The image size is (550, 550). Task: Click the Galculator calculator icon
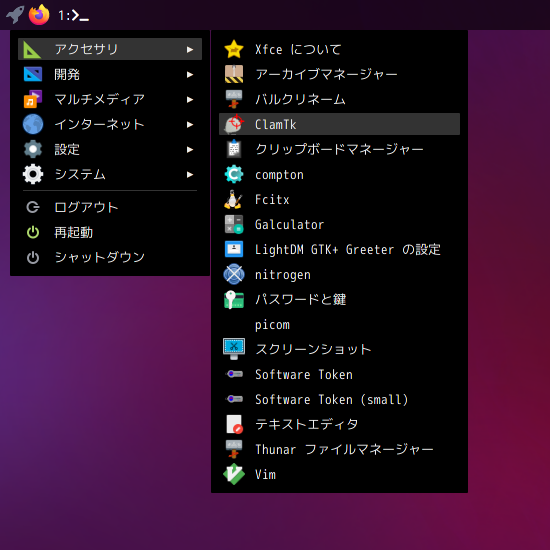tap(234, 224)
